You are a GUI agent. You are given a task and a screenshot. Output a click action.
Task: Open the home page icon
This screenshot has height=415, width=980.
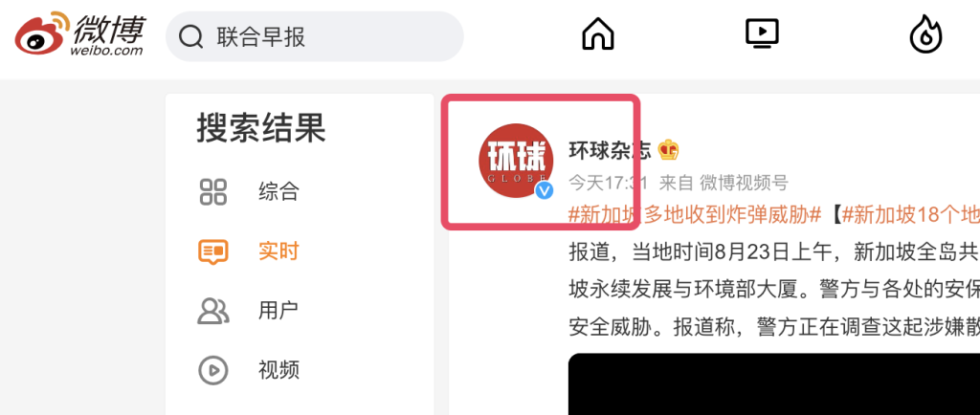coord(598,33)
